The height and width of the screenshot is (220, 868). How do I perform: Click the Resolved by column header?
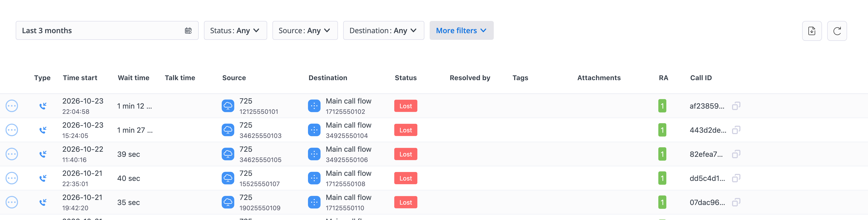470,78
